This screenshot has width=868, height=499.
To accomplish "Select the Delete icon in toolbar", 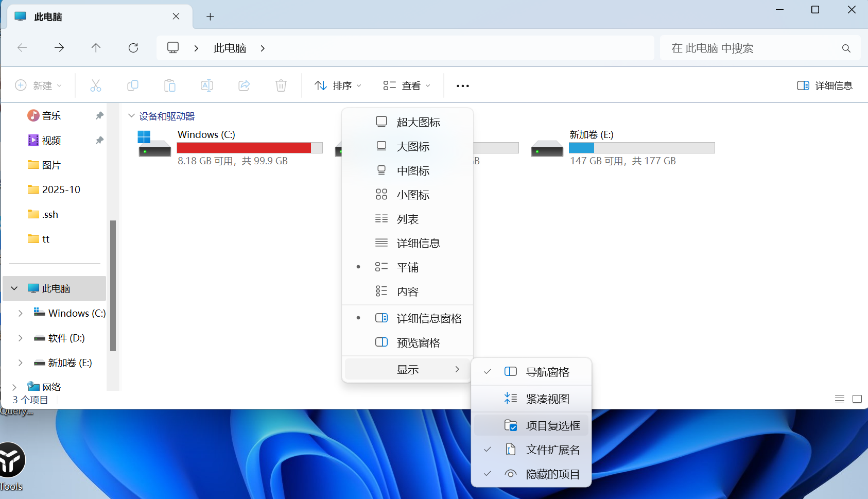I will [x=281, y=85].
